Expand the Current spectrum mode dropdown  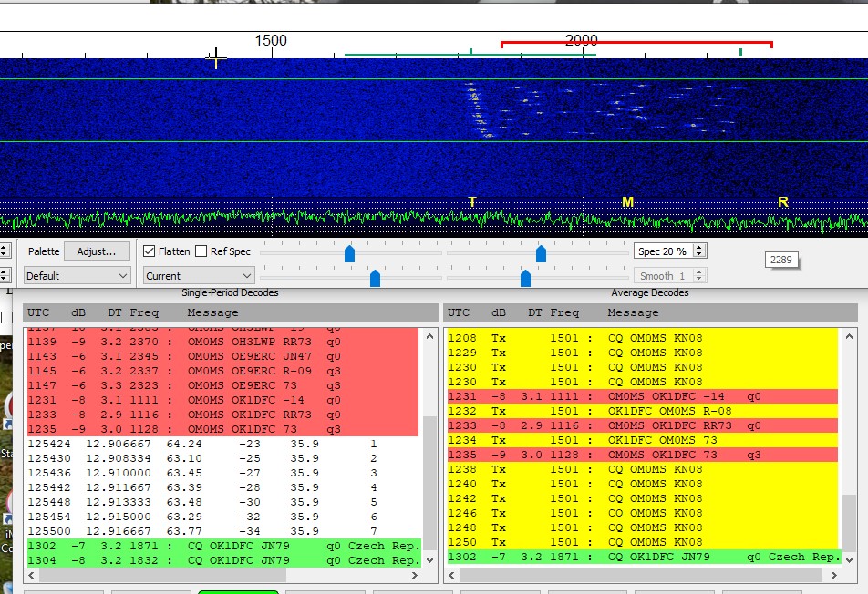click(x=199, y=275)
